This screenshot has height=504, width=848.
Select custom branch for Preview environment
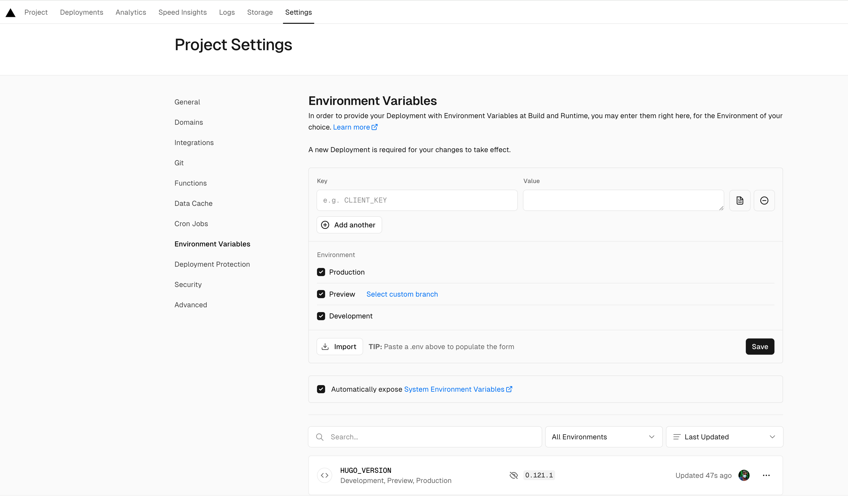point(402,294)
